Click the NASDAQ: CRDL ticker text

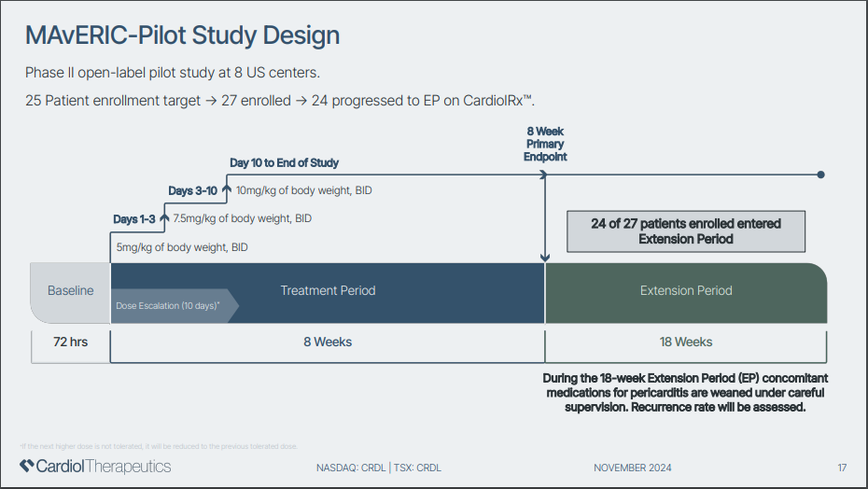tap(351, 468)
